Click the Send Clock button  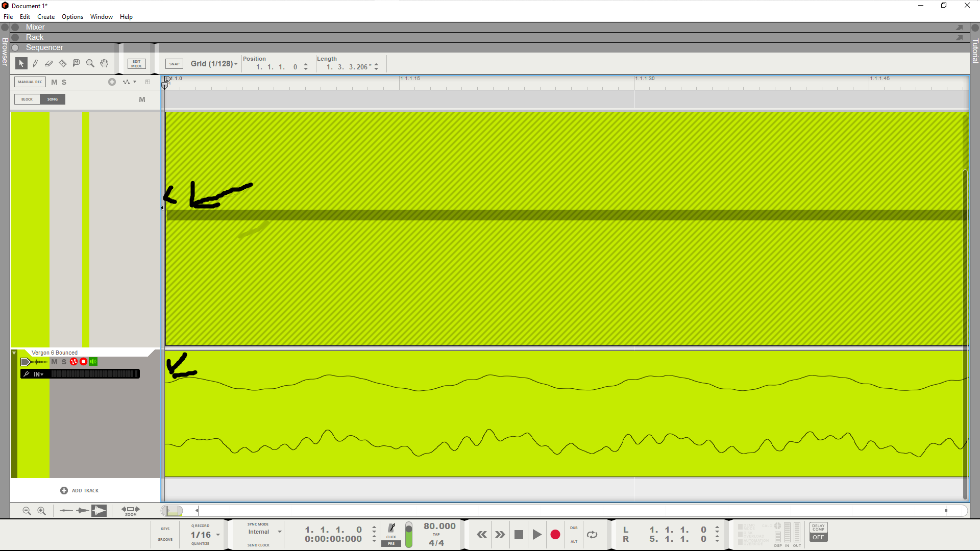pos(258,545)
